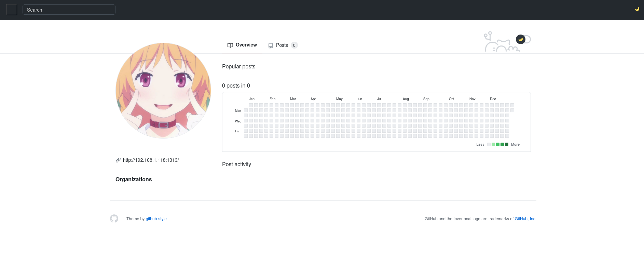Click the book icon beside Overview
The height and width of the screenshot is (276, 644).
coord(230,45)
